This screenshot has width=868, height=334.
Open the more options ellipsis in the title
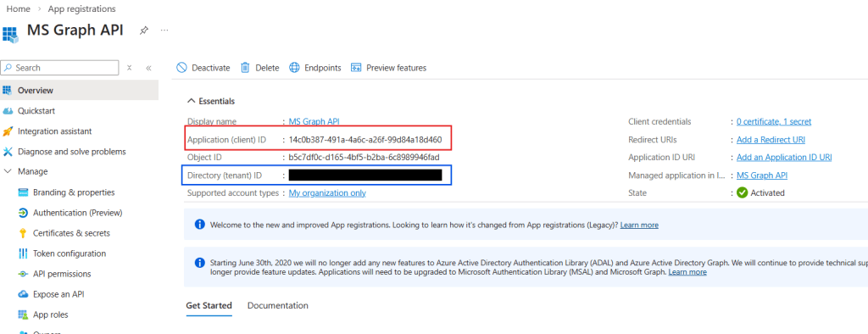coord(164,30)
